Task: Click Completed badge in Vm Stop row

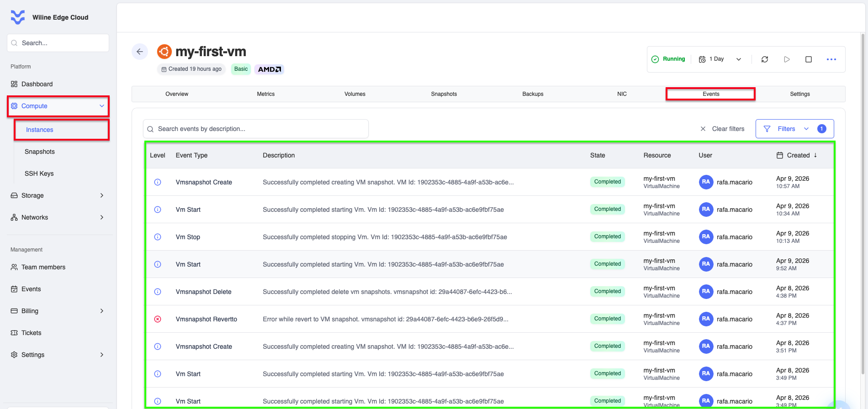Action: tap(608, 236)
